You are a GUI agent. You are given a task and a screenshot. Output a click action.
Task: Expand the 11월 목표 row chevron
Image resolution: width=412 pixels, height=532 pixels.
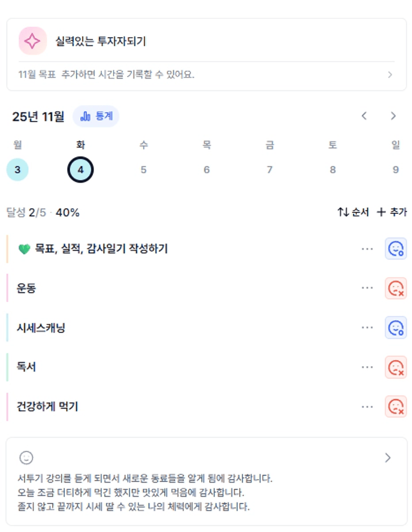(x=390, y=75)
